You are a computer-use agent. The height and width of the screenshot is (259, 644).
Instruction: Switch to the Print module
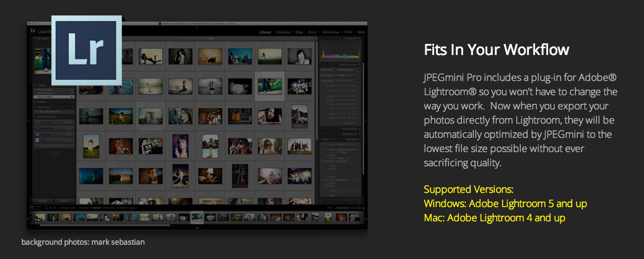click(x=348, y=32)
